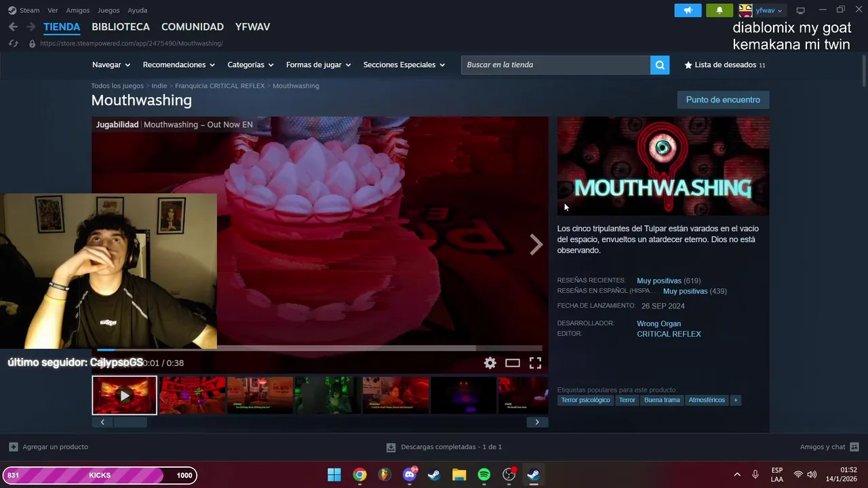Open the volume speaker icon
868x488 pixels.
coord(812,474)
